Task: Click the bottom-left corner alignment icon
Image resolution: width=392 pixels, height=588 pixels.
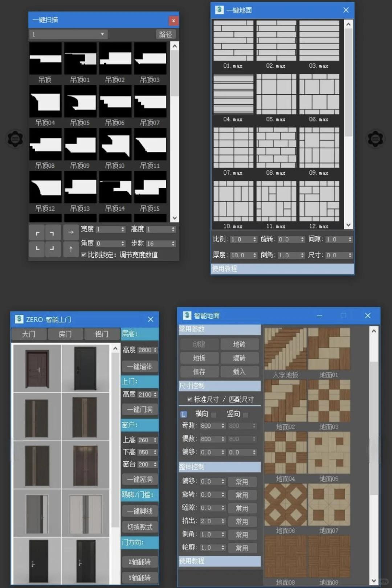Action: tap(37, 249)
